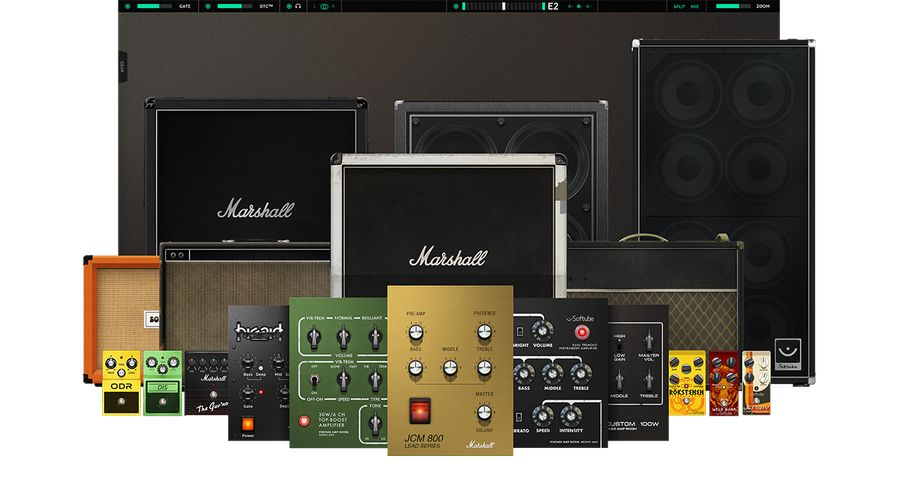Click the Marshall Guv'nor pedal footswitch
This screenshot has width=900, height=487.
point(214,395)
